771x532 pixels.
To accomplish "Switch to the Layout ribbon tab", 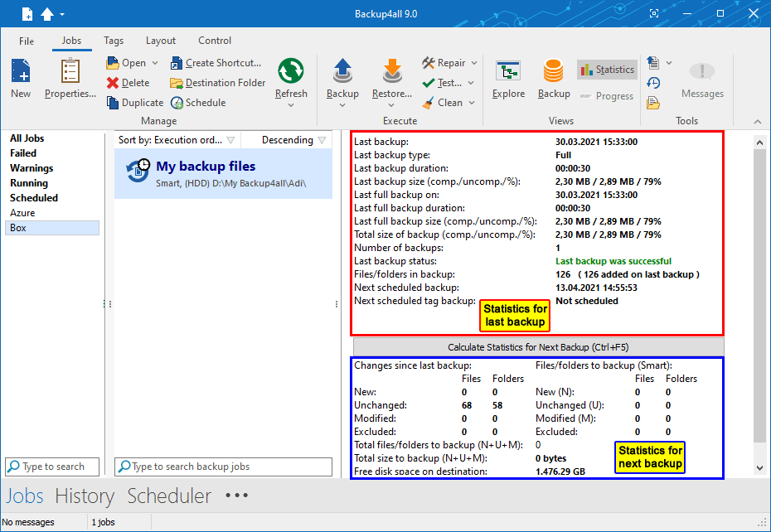I will [161, 41].
